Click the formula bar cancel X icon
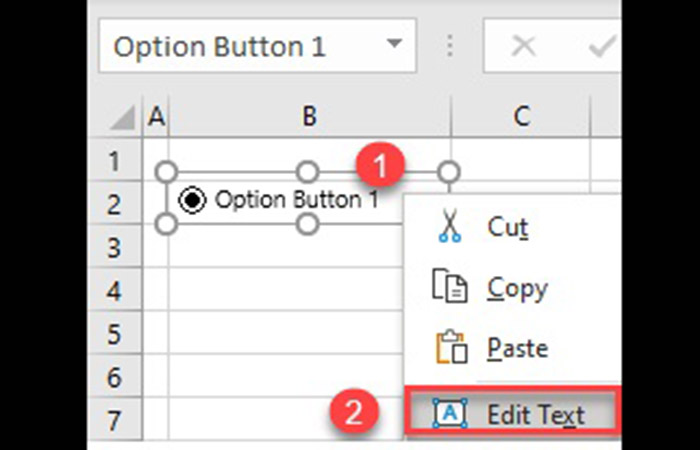 pyautogui.click(x=523, y=47)
